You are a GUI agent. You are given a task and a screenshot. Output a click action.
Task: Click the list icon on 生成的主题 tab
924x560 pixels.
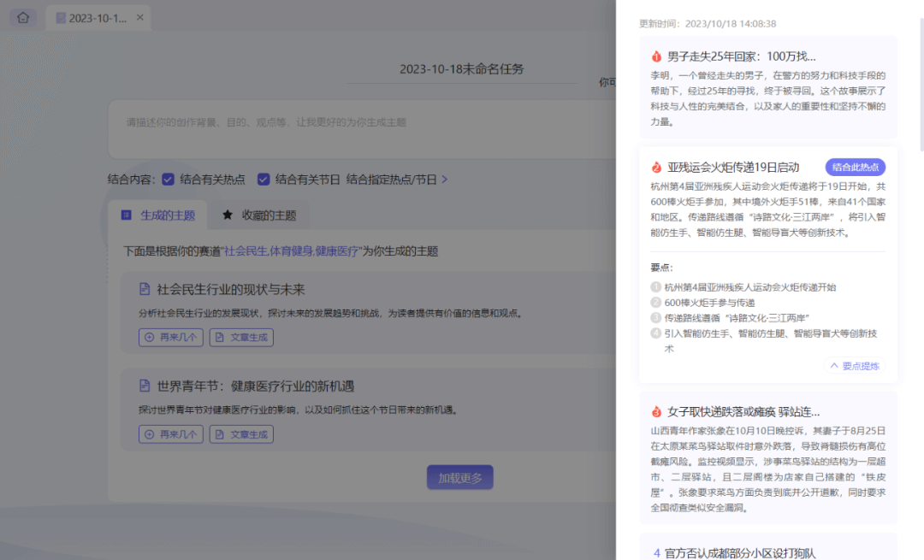click(x=126, y=215)
